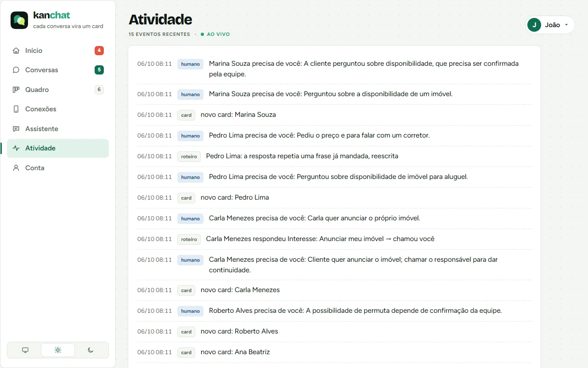Click the AO VIVO live indicator

coord(215,34)
